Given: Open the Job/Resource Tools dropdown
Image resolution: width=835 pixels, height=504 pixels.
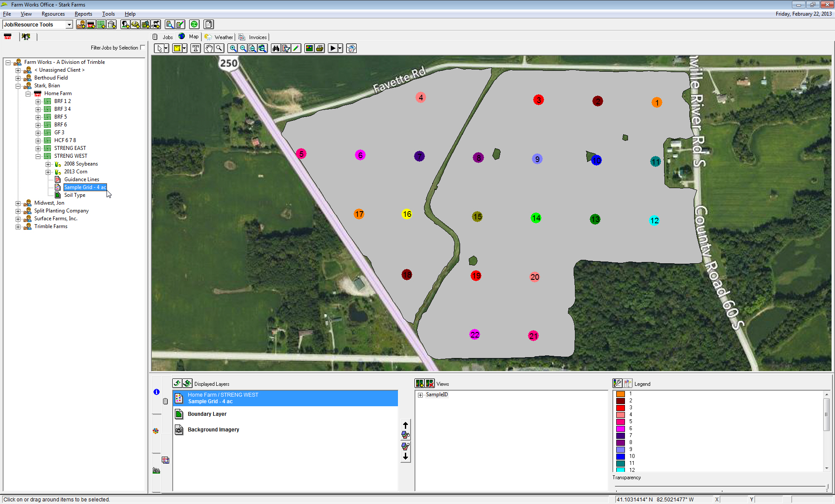Looking at the screenshot, I should point(69,25).
